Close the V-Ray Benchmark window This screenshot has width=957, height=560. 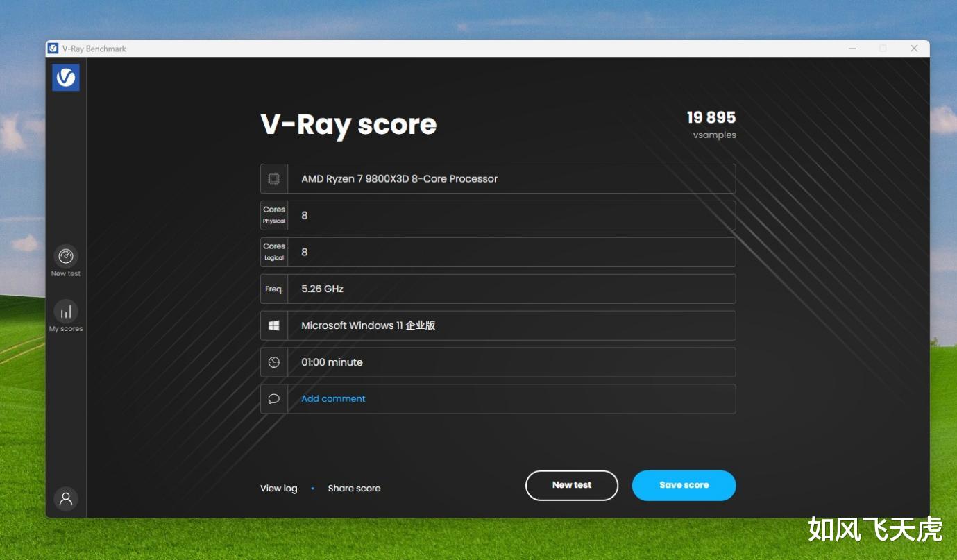coord(914,49)
